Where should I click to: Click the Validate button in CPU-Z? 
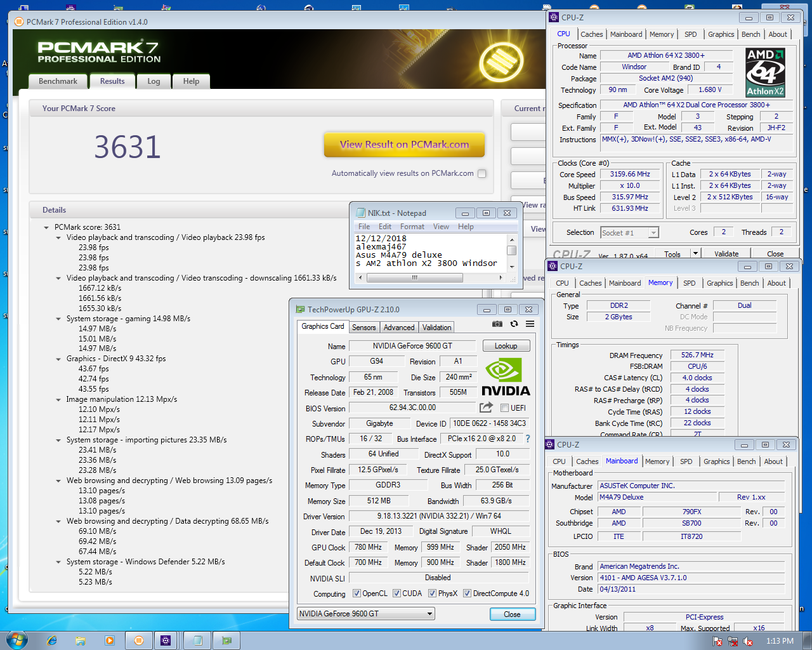(726, 254)
